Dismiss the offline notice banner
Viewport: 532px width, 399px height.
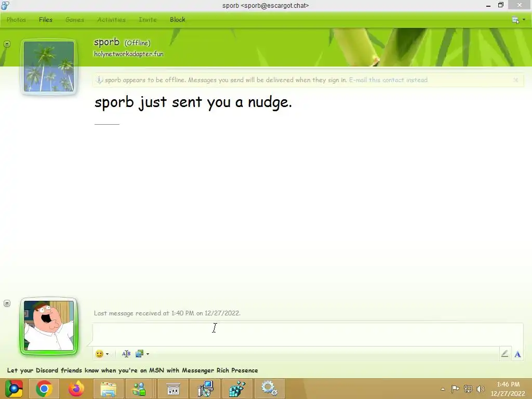pos(516,80)
